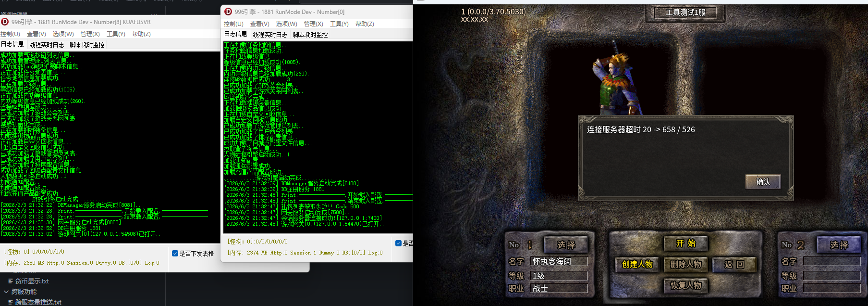This screenshot has width=868, height=306.
Task: Open 查看(V) menu in the KUAFUSVR window
Action: point(36,34)
